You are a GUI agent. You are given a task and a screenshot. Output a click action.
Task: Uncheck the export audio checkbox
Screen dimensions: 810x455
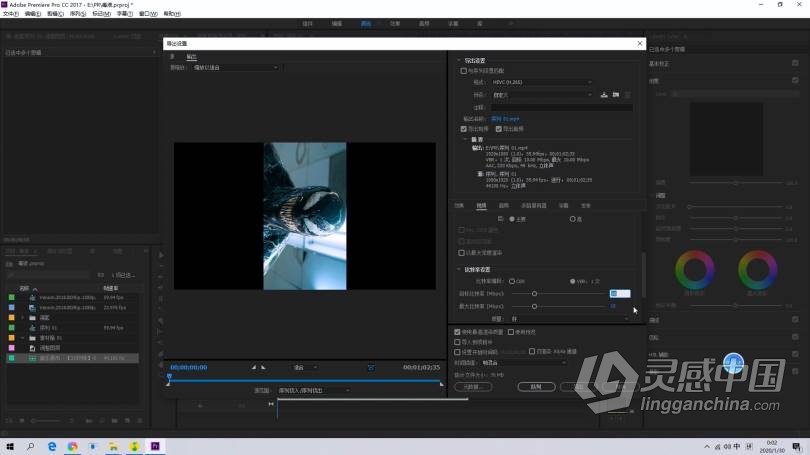click(499, 129)
